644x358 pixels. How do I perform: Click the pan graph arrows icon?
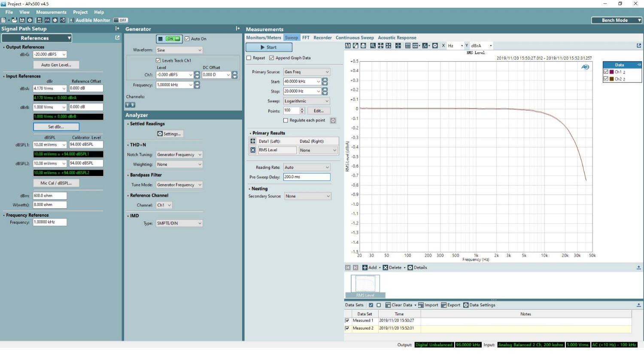point(380,46)
